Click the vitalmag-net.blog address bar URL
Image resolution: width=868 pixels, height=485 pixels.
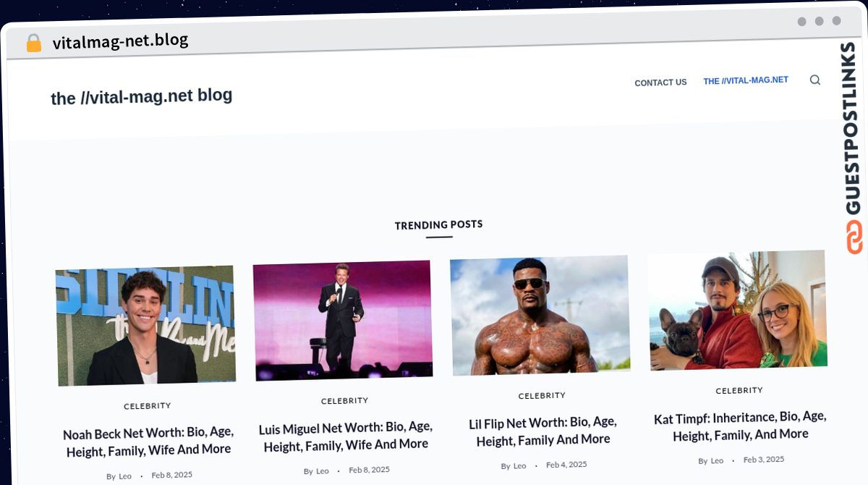(120, 41)
